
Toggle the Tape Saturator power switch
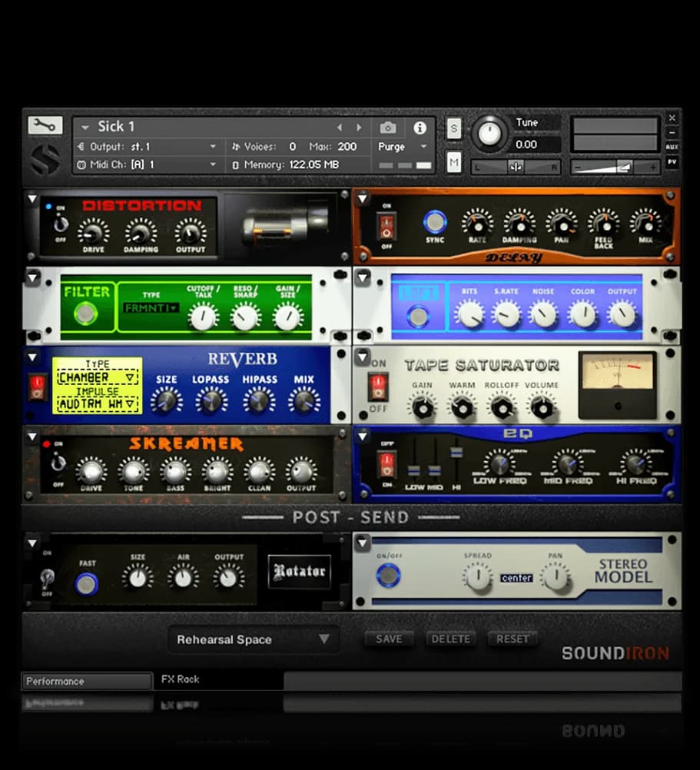click(377, 385)
